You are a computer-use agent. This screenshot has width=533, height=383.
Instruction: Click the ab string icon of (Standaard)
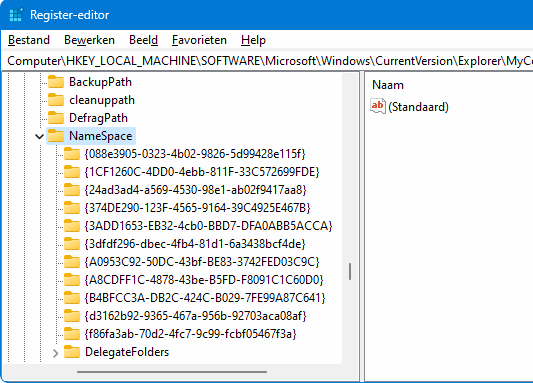(x=378, y=106)
